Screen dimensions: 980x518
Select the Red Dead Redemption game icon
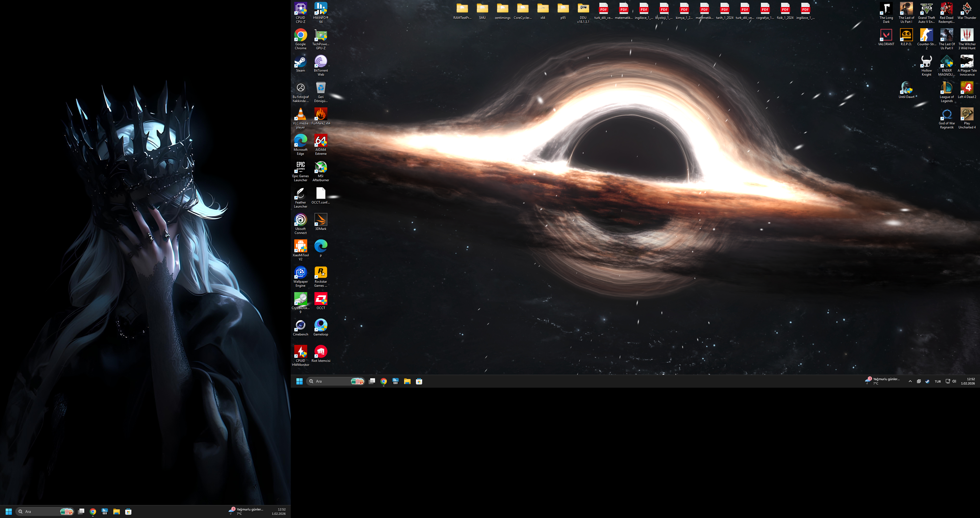click(x=947, y=13)
